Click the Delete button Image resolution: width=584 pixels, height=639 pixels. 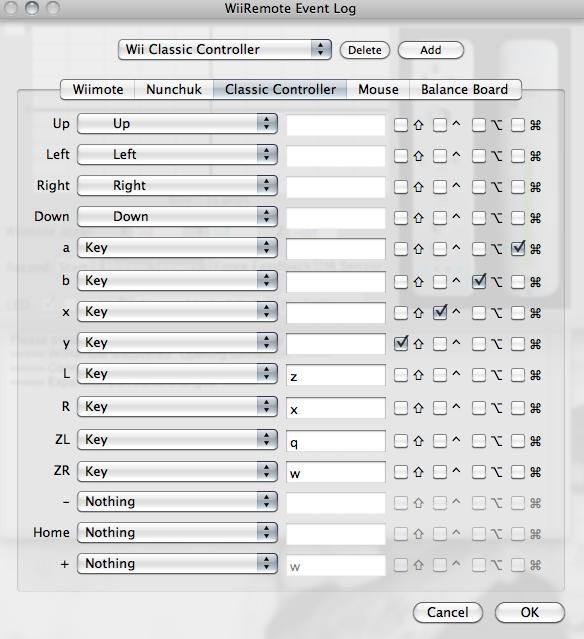point(365,50)
